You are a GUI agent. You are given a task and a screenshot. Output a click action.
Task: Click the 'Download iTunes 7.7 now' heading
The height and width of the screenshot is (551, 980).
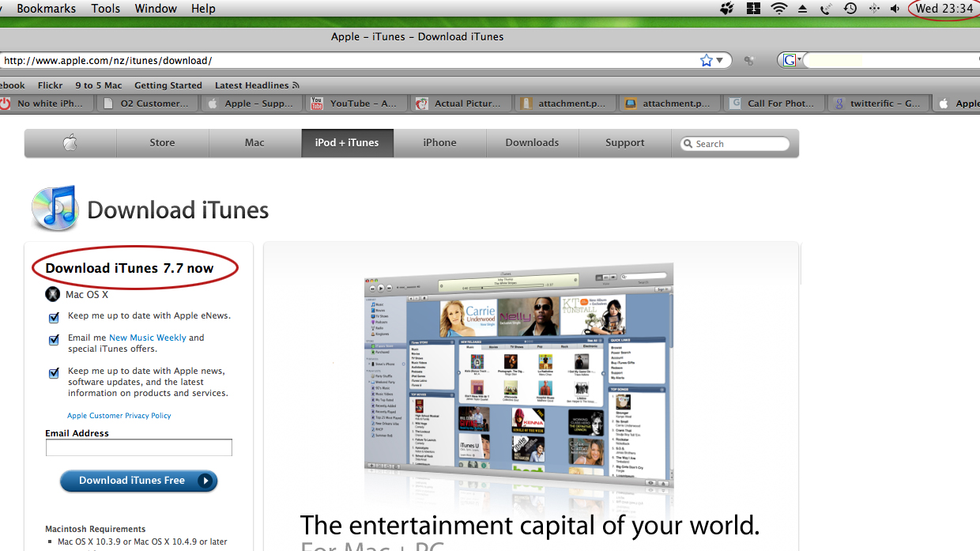click(x=130, y=268)
